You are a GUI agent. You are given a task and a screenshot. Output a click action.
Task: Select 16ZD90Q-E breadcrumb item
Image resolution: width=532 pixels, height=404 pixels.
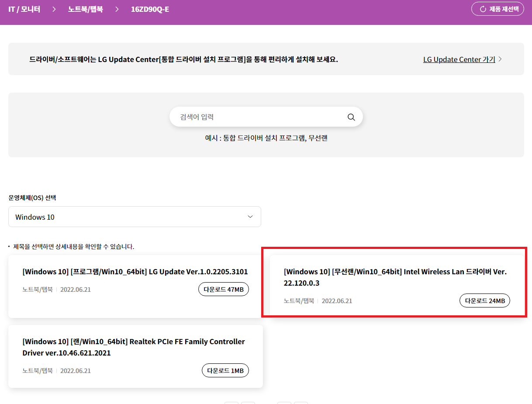pyautogui.click(x=150, y=9)
